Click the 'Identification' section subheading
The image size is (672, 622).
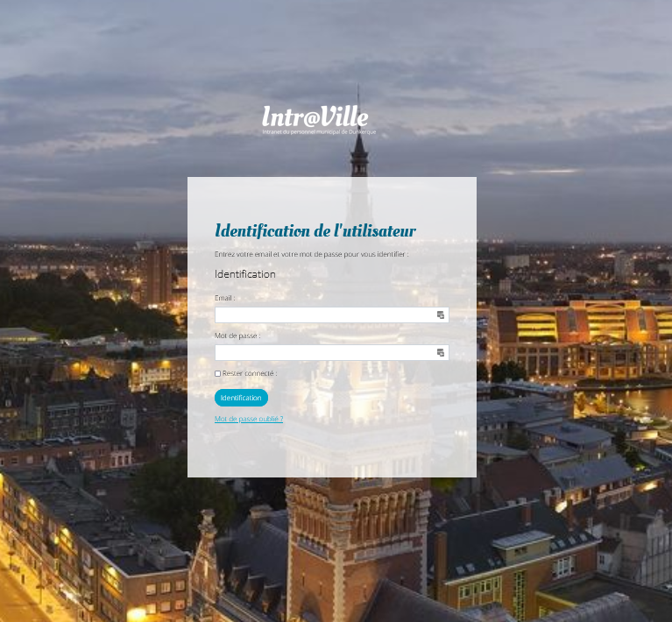[x=245, y=274]
